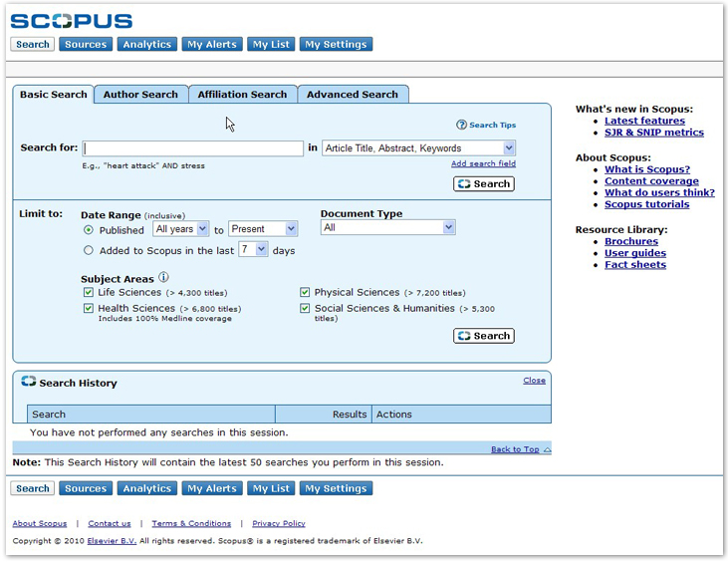
Task: Switch to the Basic Search tab
Action: tap(54, 95)
